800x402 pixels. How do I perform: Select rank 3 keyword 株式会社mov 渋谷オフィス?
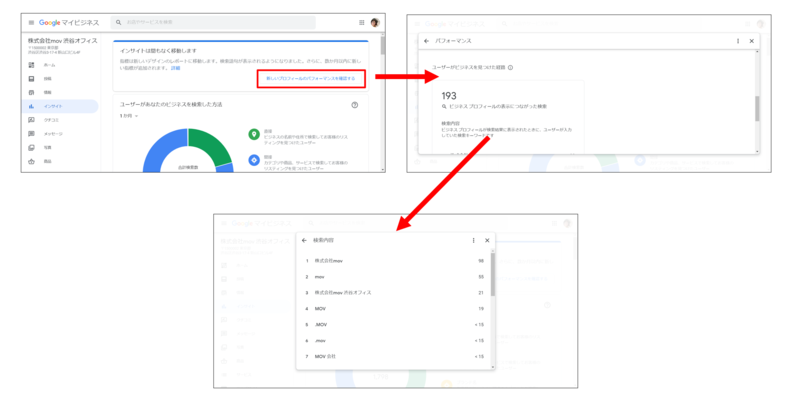click(x=343, y=293)
